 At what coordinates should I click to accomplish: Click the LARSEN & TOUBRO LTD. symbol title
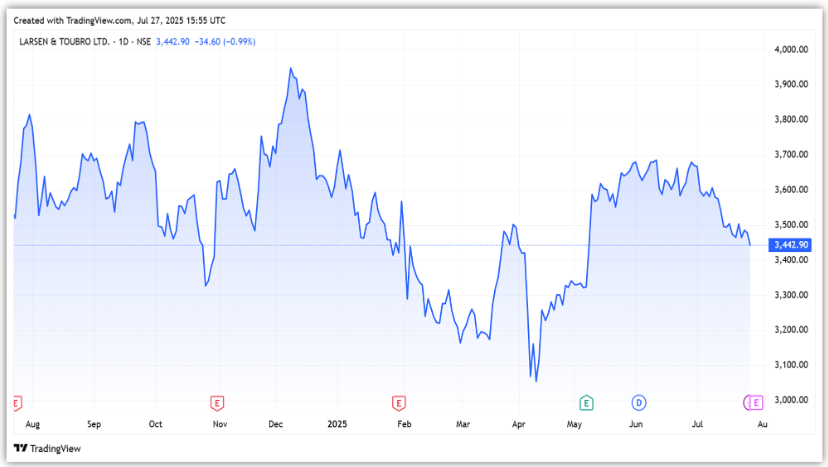[63, 42]
